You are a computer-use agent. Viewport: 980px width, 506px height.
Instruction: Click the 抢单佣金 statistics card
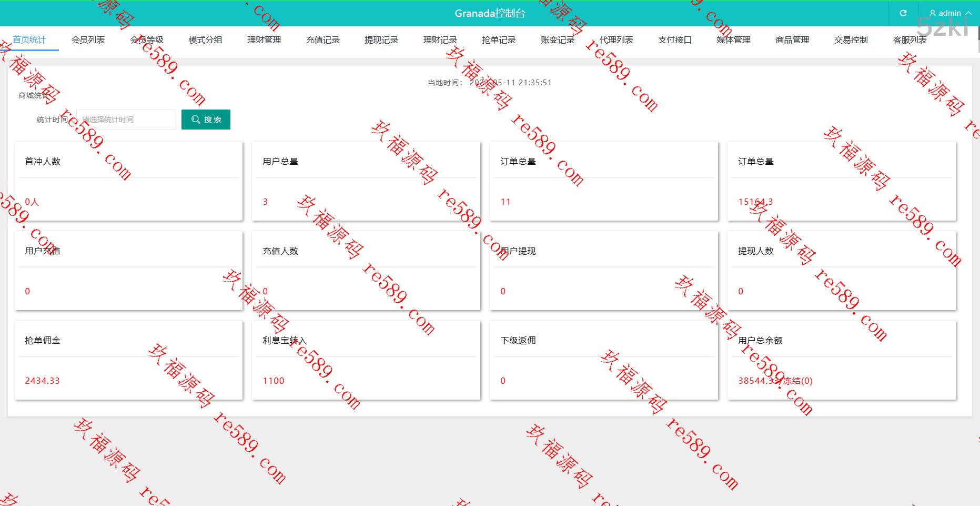(x=129, y=360)
